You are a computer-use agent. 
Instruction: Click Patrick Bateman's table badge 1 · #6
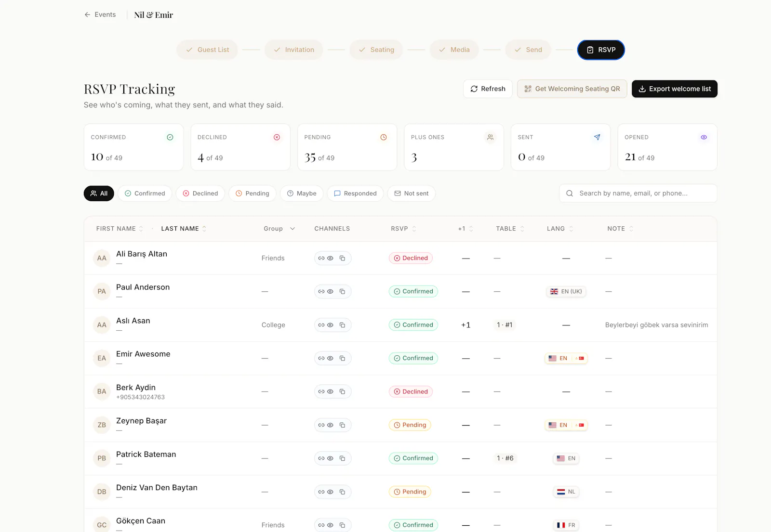click(x=505, y=458)
